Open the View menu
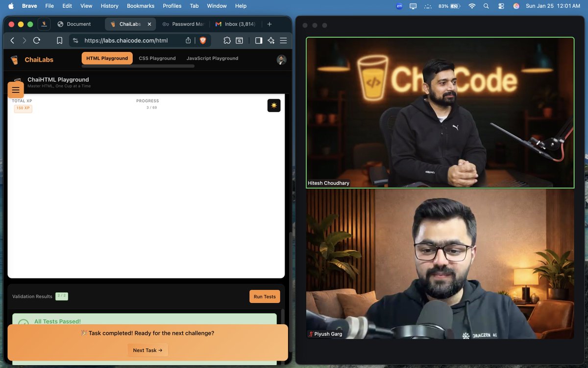This screenshot has width=588, height=368. pos(86,6)
